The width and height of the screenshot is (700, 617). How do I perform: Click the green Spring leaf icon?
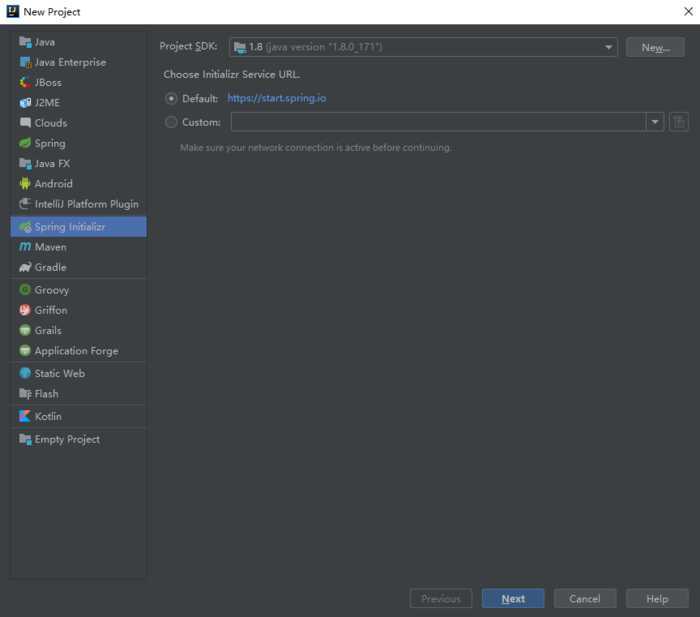[x=25, y=143]
